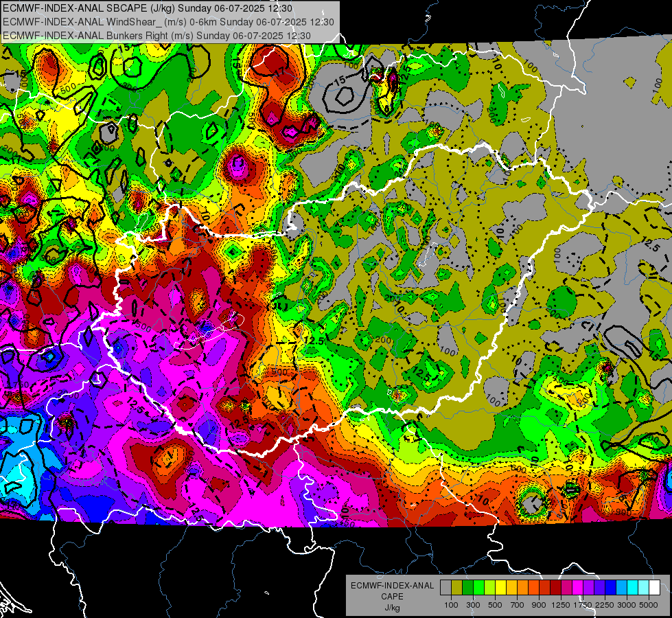Click the legend CAPE label
The height and width of the screenshot is (618, 672).
click(392, 596)
